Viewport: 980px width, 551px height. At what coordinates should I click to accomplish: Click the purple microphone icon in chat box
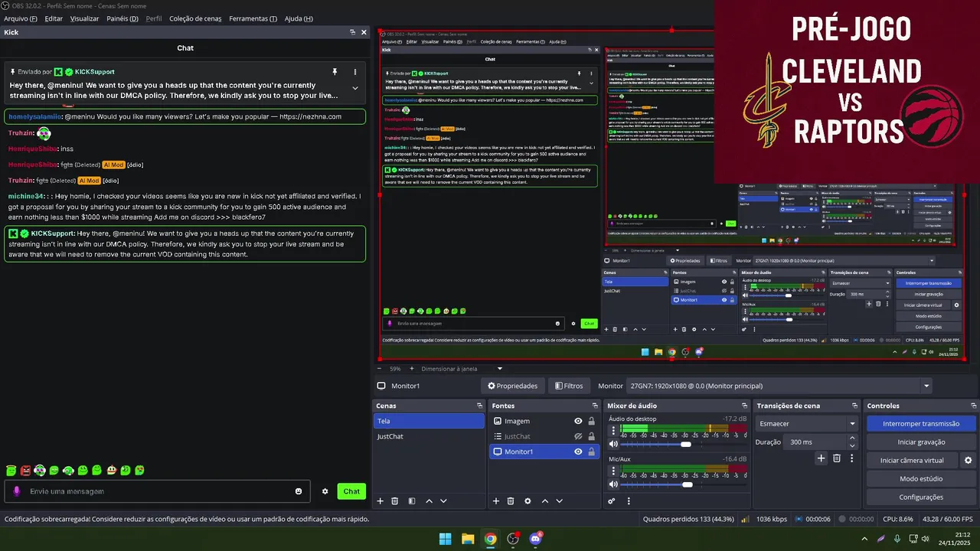[17, 491]
